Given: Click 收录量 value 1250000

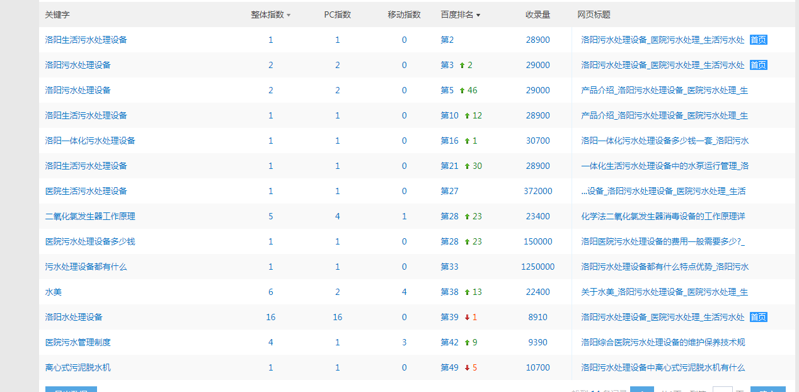Looking at the screenshot, I should point(538,267).
